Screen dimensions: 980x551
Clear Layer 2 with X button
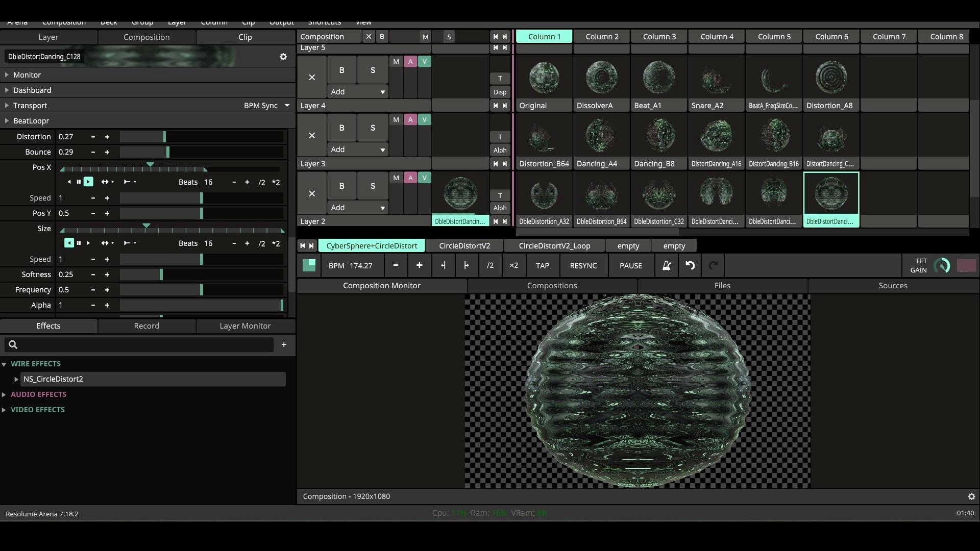pyautogui.click(x=312, y=193)
